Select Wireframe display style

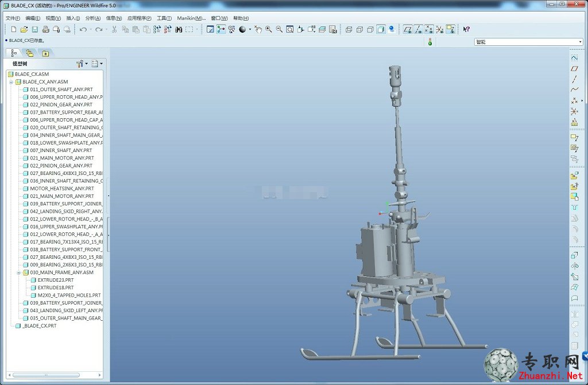(349, 29)
